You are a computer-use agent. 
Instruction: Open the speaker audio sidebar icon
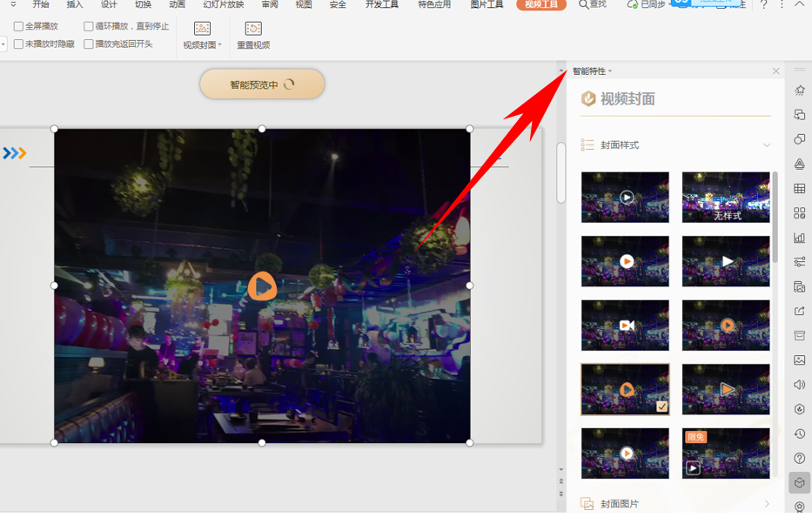(x=799, y=384)
